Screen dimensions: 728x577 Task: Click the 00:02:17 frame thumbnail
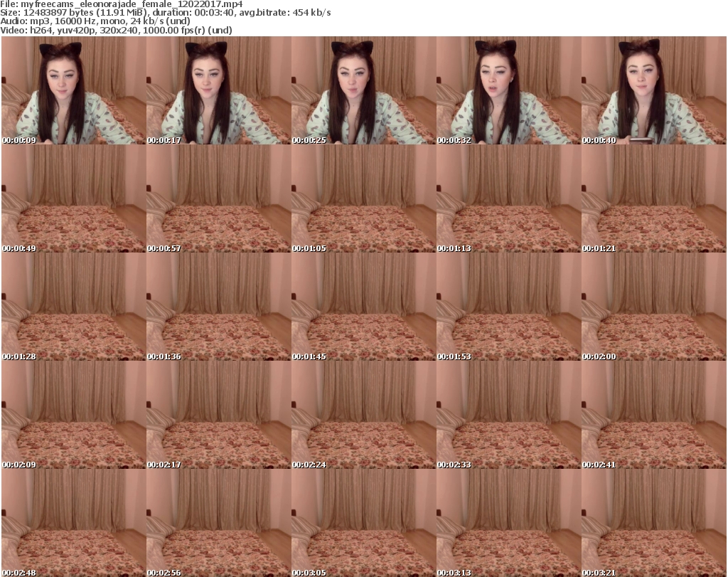[219, 415]
